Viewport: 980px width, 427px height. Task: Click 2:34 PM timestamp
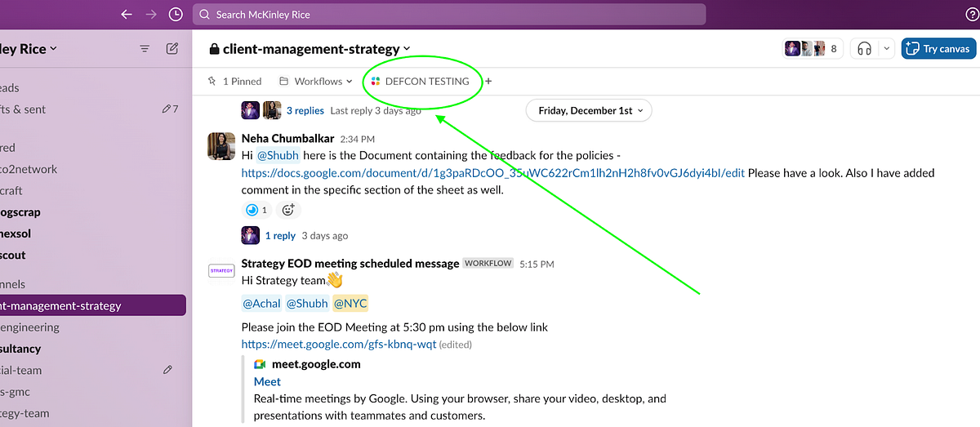pos(357,140)
